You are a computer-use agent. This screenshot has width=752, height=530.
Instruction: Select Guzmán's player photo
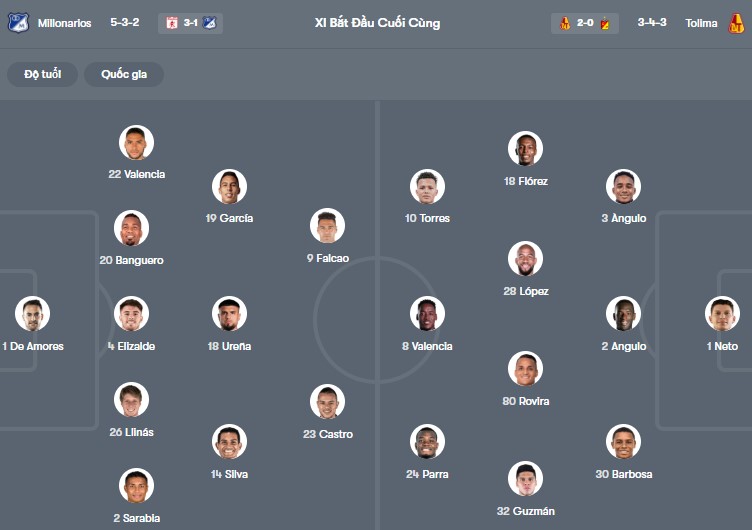tap(525, 479)
